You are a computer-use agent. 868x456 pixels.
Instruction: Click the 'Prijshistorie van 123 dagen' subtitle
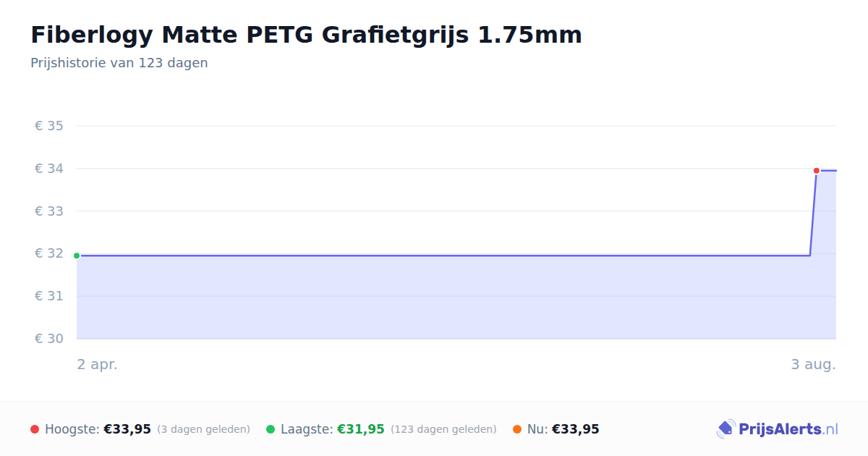[x=119, y=63]
